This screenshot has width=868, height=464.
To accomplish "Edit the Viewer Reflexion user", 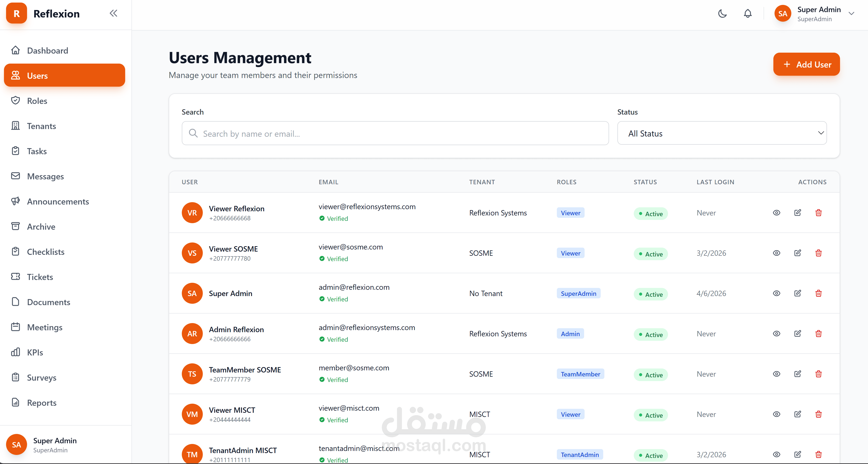I will coord(797,212).
